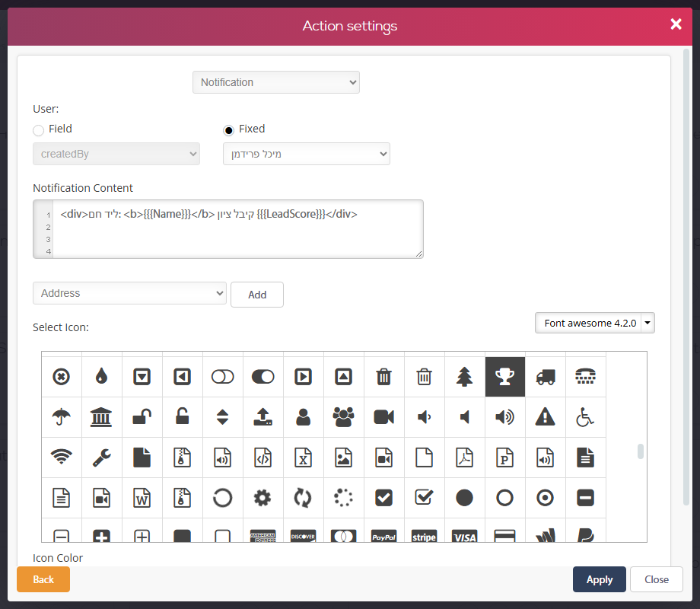The height and width of the screenshot is (609, 700).
Task: Select the trophy icon
Action: (x=505, y=377)
